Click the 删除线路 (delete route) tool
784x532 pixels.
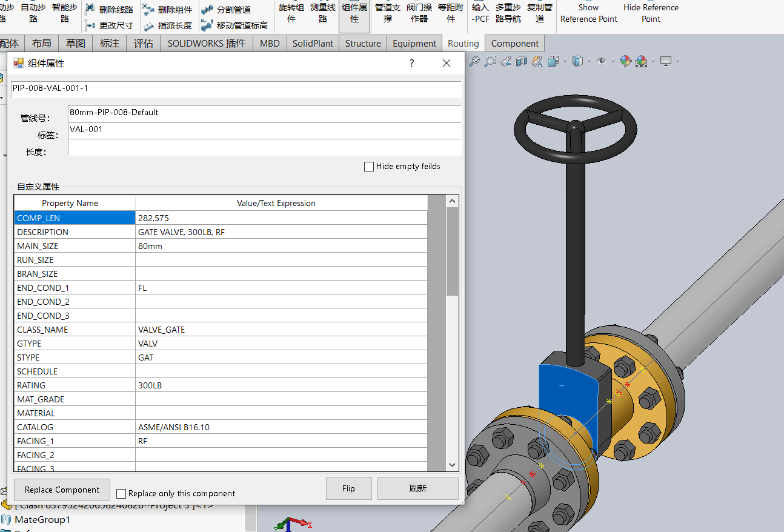[x=109, y=10]
